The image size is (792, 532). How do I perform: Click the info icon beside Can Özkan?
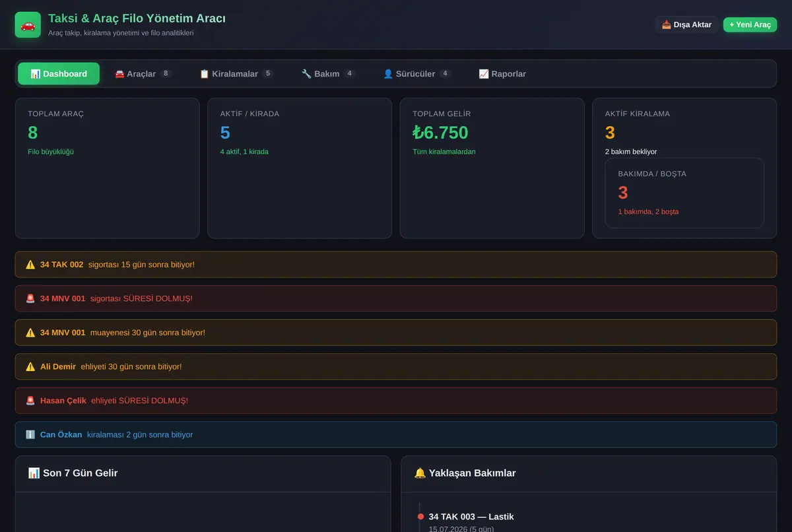click(30, 434)
